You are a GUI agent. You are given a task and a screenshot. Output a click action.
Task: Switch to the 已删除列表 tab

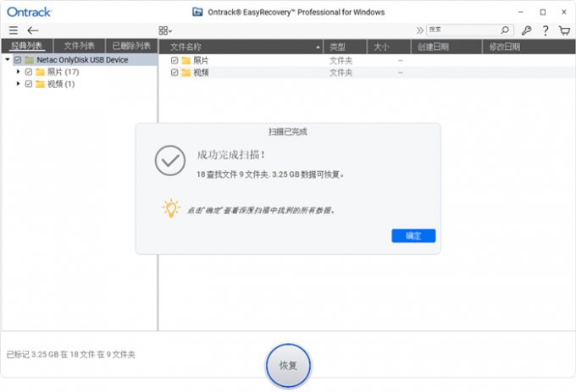[131, 47]
